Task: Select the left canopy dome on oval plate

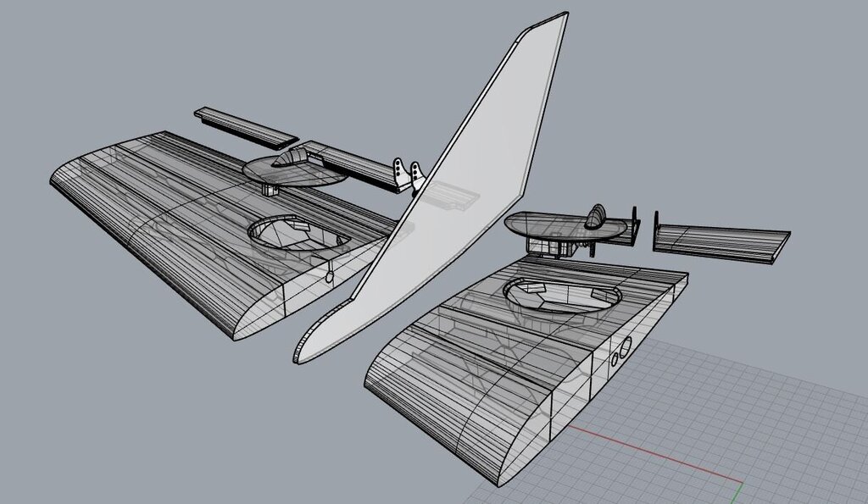Action: coord(294,158)
